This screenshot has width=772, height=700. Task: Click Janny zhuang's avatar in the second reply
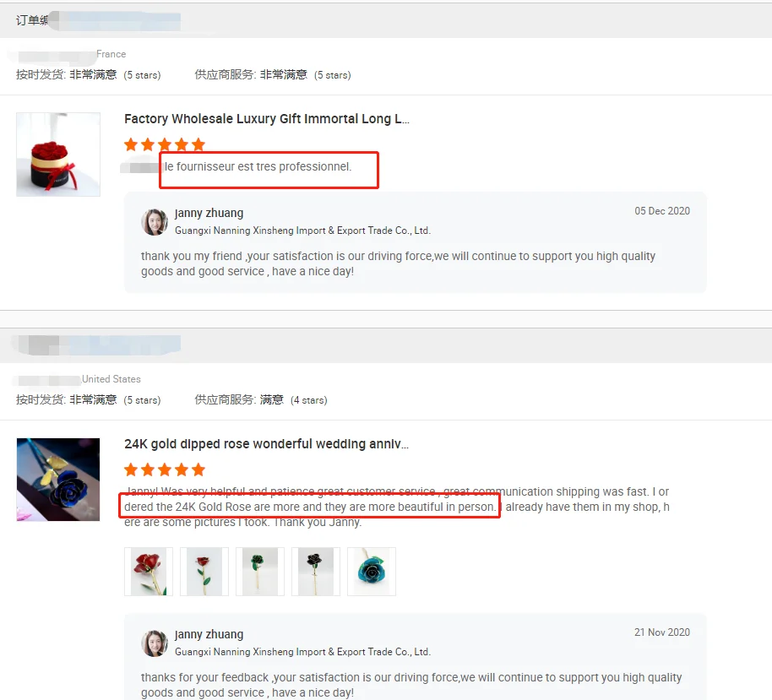[x=155, y=643]
